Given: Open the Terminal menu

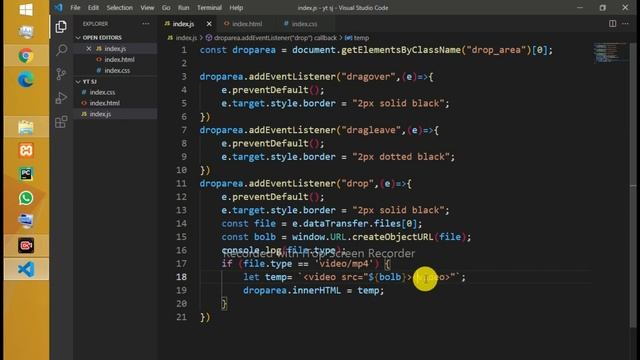Looking at the screenshot, I should point(209,8).
